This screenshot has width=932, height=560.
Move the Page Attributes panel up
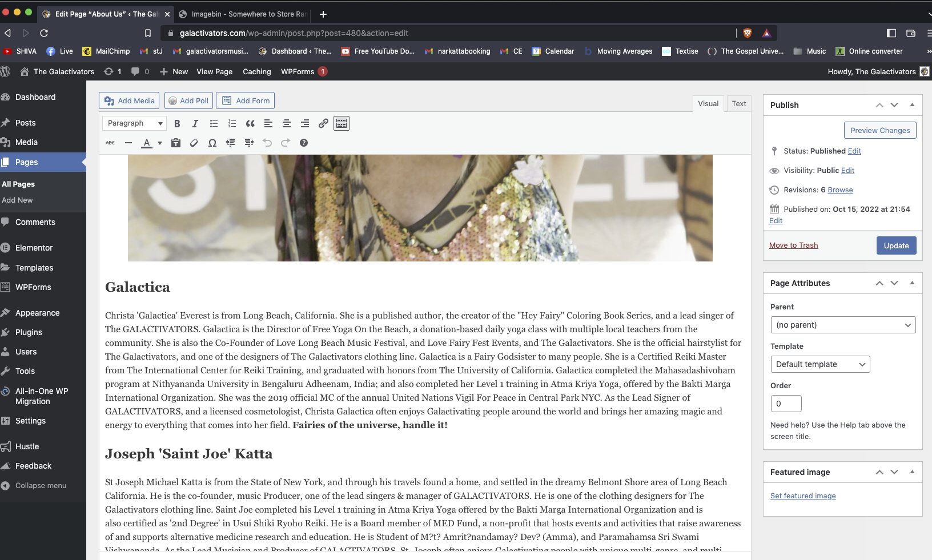pyautogui.click(x=879, y=283)
